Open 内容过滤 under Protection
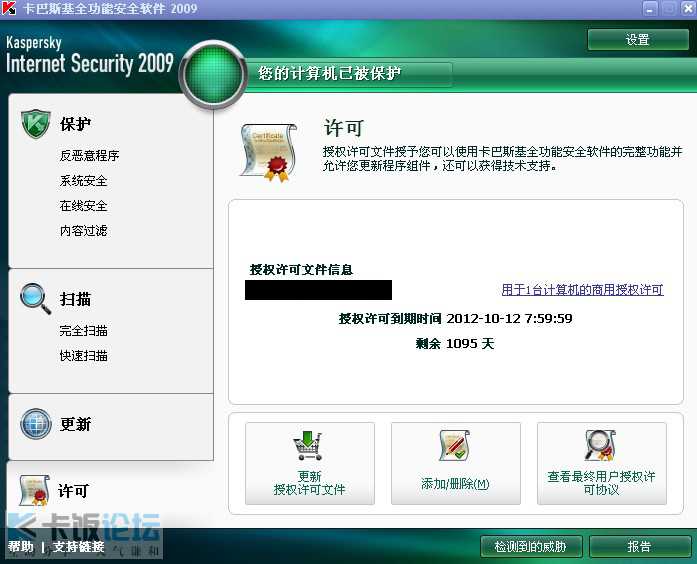Screen dimensions: 697x564 point(83,230)
